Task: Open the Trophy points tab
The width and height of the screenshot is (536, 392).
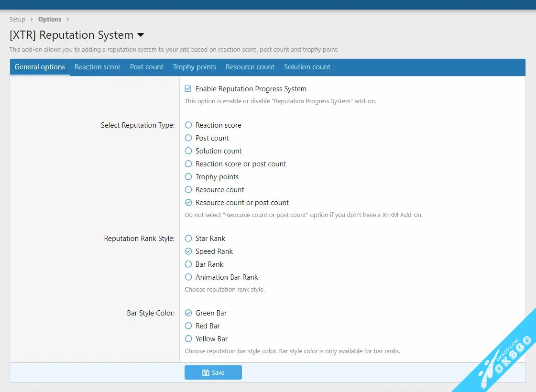Action: click(x=195, y=67)
